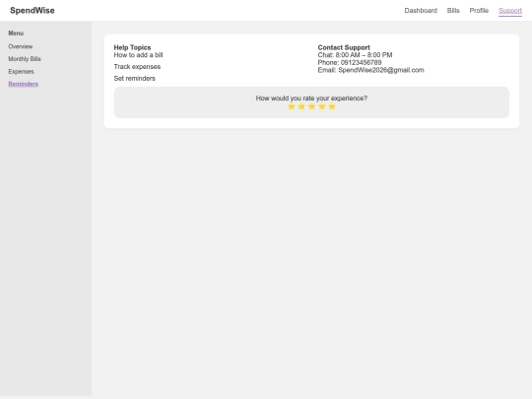Open the 'How to add a bill' topic

click(139, 55)
